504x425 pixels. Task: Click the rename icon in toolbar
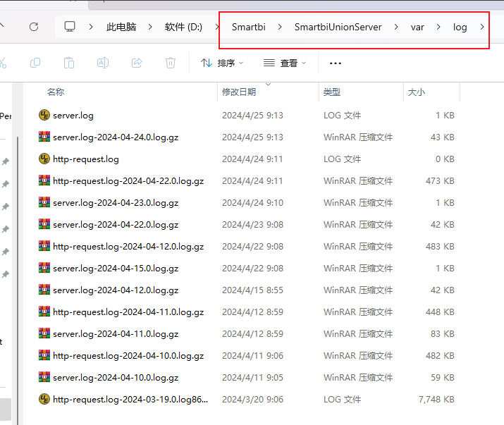tap(103, 63)
